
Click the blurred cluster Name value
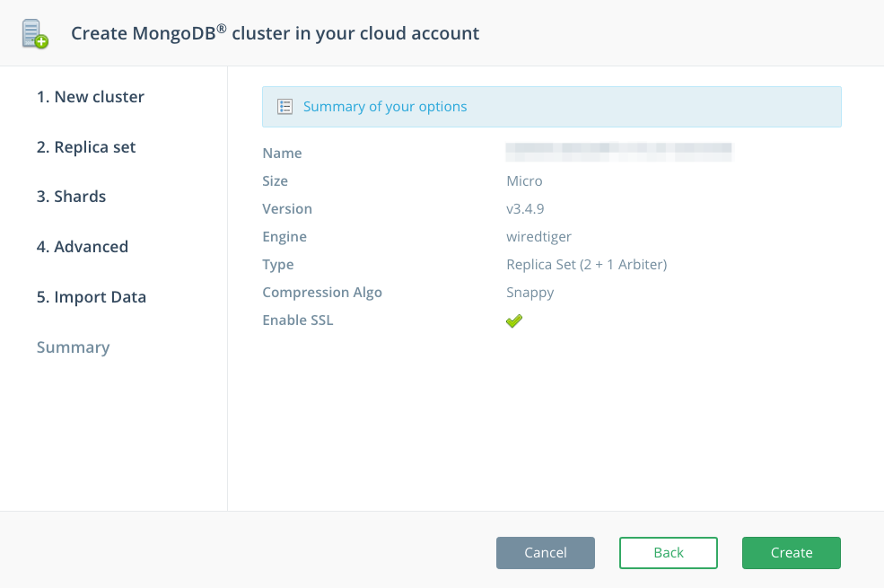(x=618, y=153)
